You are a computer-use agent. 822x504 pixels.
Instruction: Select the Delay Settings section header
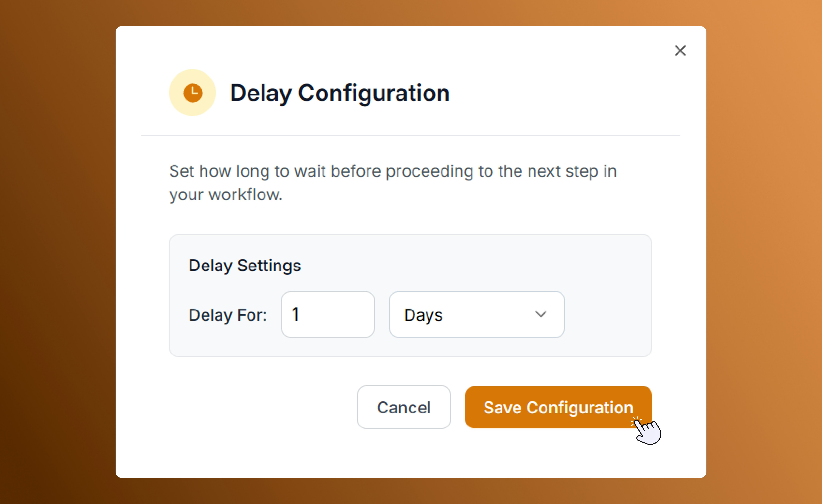[x=245, y=266]
